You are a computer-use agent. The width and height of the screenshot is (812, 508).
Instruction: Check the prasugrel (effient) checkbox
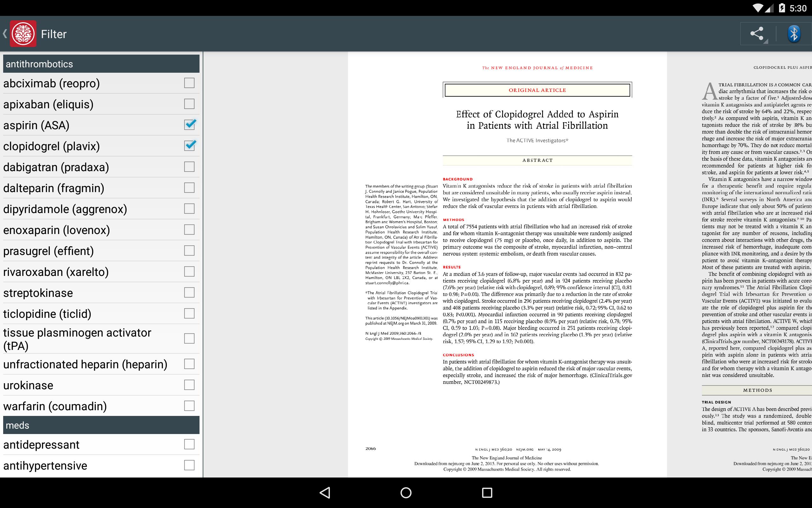point(189,250)
